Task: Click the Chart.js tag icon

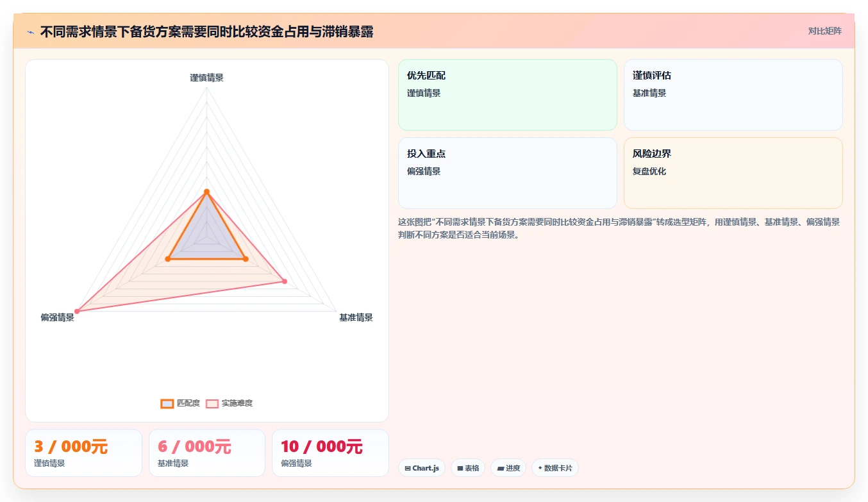Action: point(408,469)
